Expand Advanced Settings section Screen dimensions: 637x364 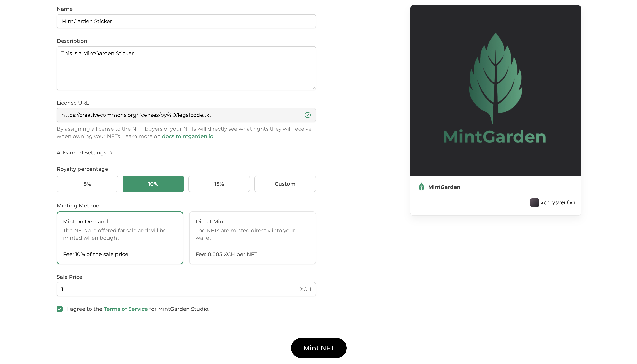(82, 153)
